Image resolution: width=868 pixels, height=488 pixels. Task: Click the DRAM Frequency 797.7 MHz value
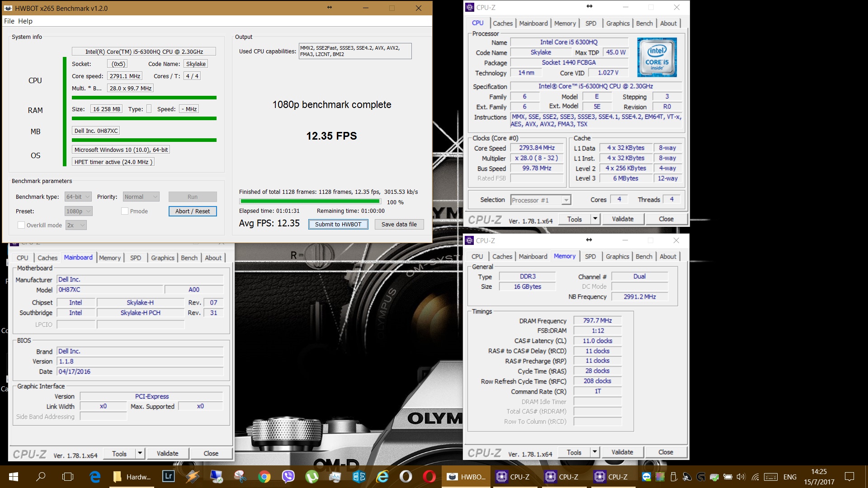597,320
